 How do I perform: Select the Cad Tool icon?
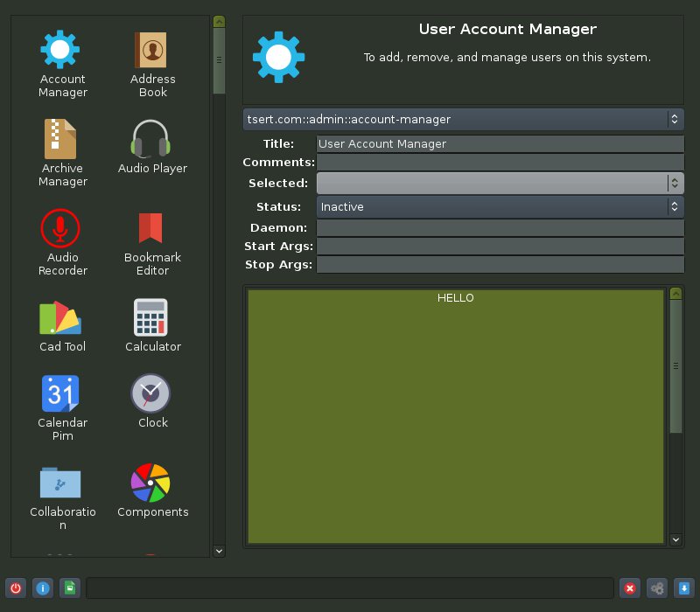62,317
